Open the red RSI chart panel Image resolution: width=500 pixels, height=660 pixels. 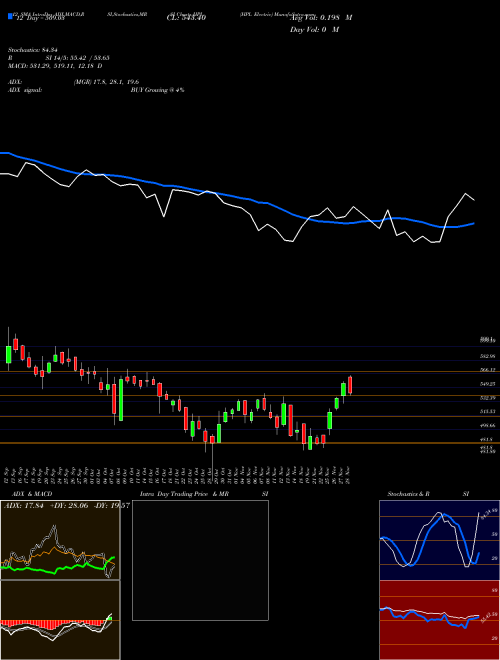coord(439,620)
